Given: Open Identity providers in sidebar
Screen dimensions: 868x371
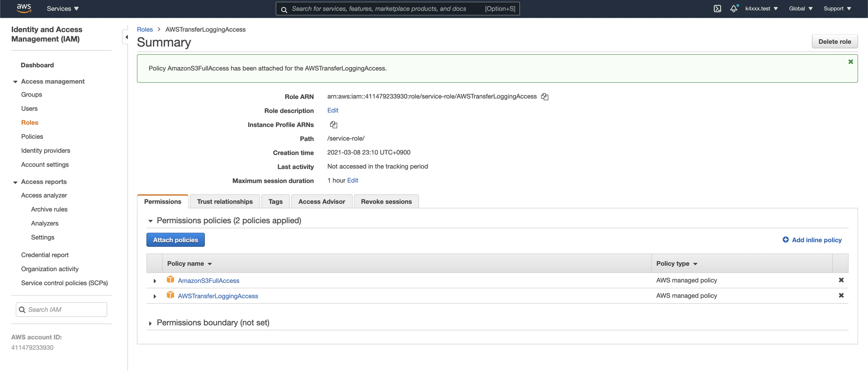Looking at the screenshot, I should [x=46, y=150].
